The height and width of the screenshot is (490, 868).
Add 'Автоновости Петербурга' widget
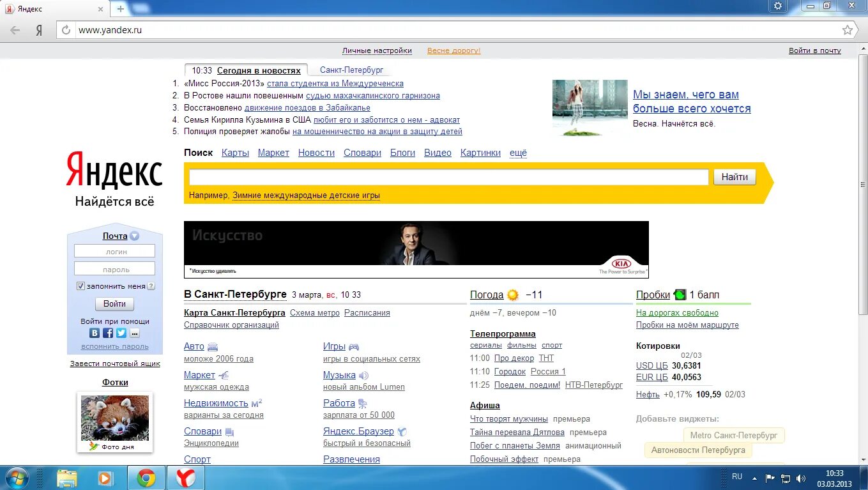pos(698,450)
